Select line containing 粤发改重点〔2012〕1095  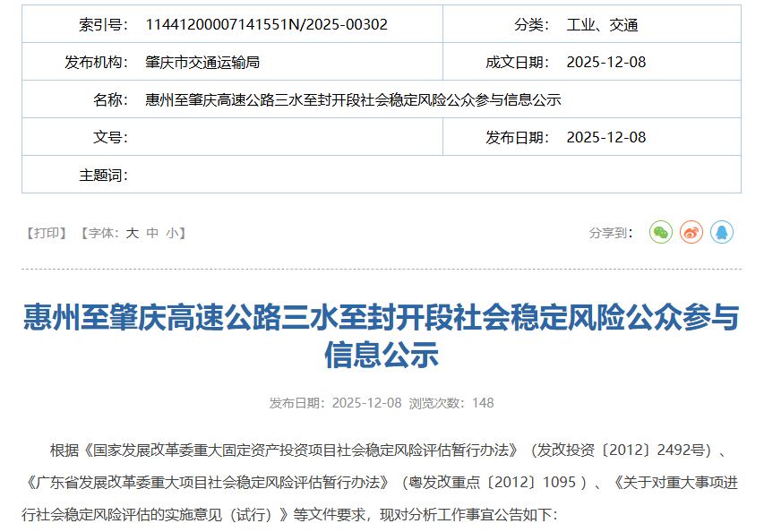[x=382, y=483]
